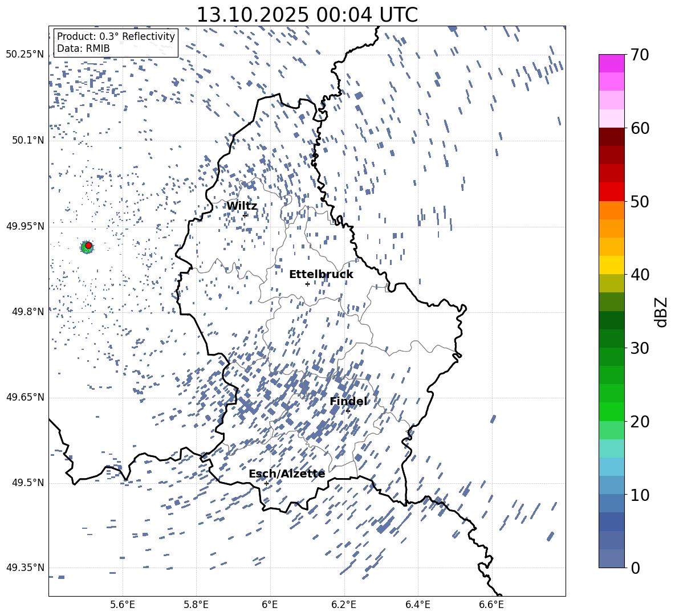Click the yellow colorbar segment above 40

click(x=611, y=265)
